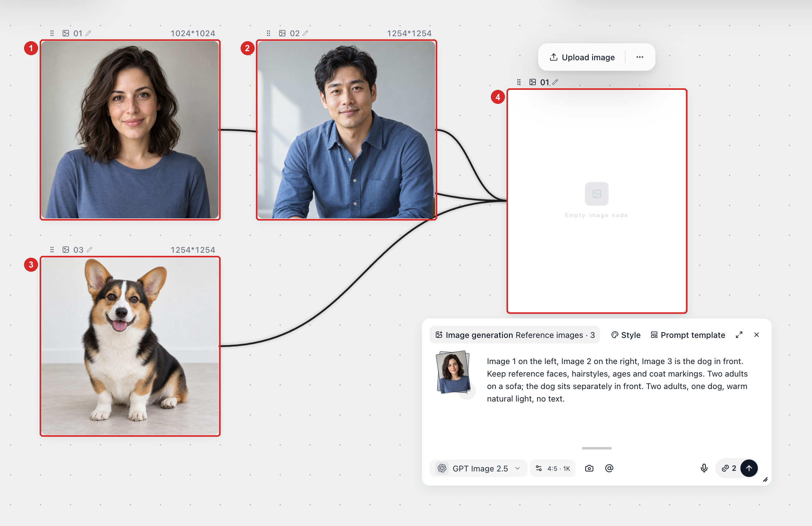Rename node 02 with pencil icon
812x526 pixels.
click(305, 33)
